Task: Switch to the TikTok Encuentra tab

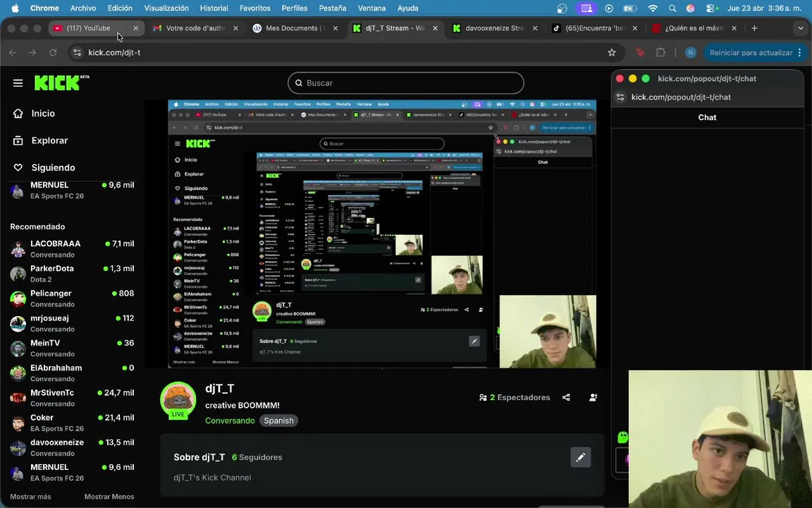Action: pos(594,28)
